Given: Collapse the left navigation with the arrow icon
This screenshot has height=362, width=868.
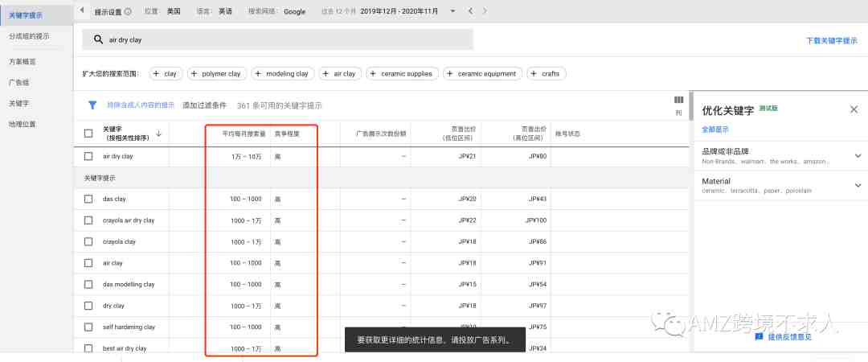Looking at the screenshot, I should (x=82, y=10).
